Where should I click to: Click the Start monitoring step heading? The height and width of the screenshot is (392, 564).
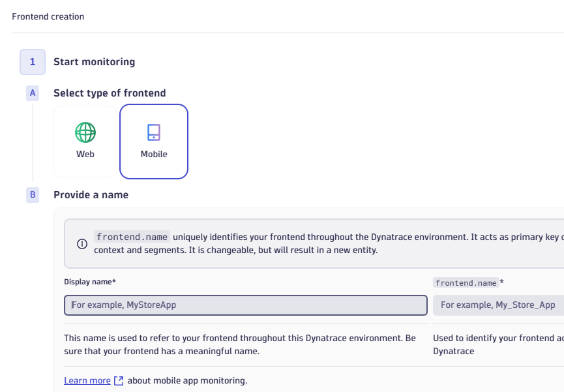pyautogui.click(x=95, y=62)
